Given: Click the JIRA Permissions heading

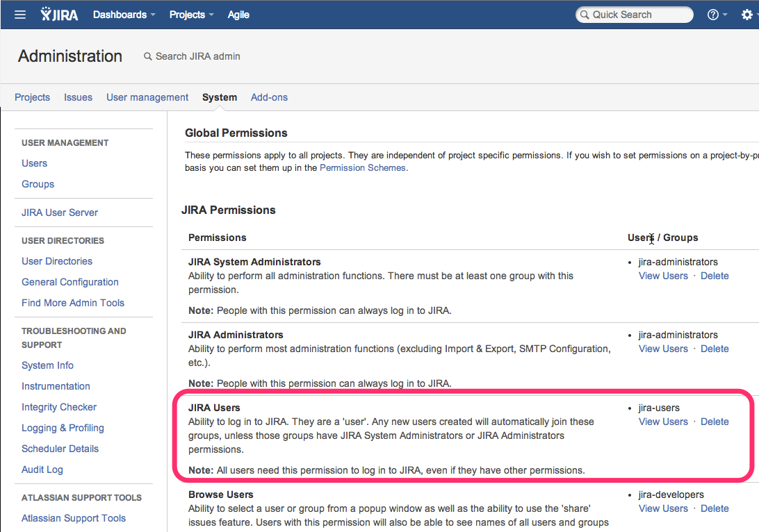Looking at the screenshot, I should 229,210.
